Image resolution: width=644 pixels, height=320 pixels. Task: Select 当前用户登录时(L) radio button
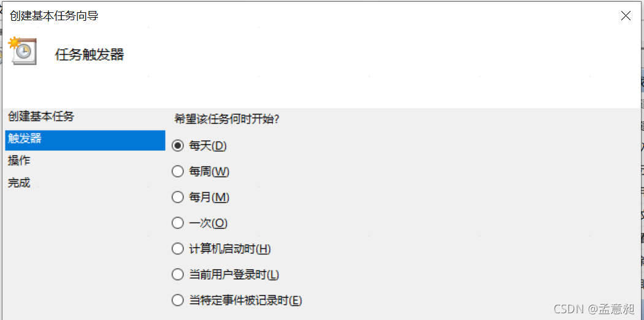point(178,275)
